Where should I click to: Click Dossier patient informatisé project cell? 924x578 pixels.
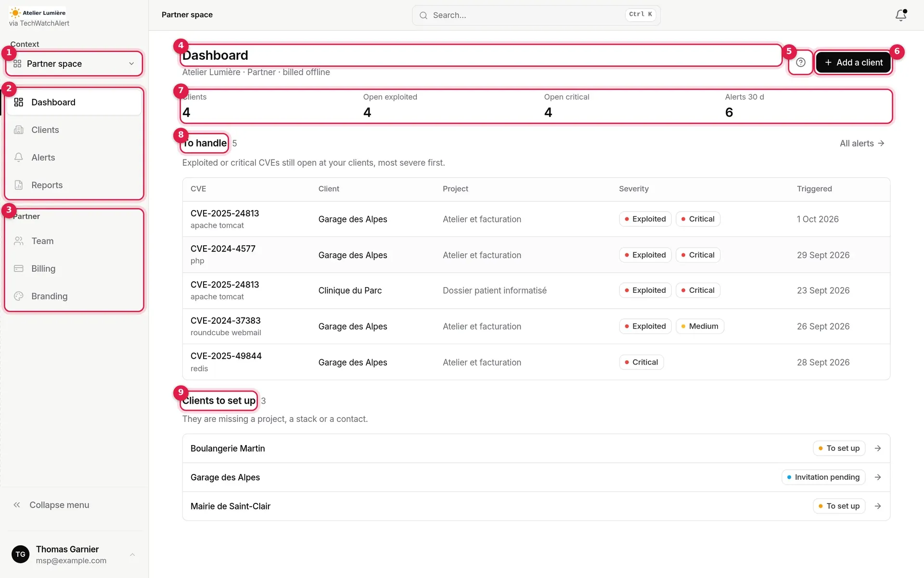(x=495, y=290)
